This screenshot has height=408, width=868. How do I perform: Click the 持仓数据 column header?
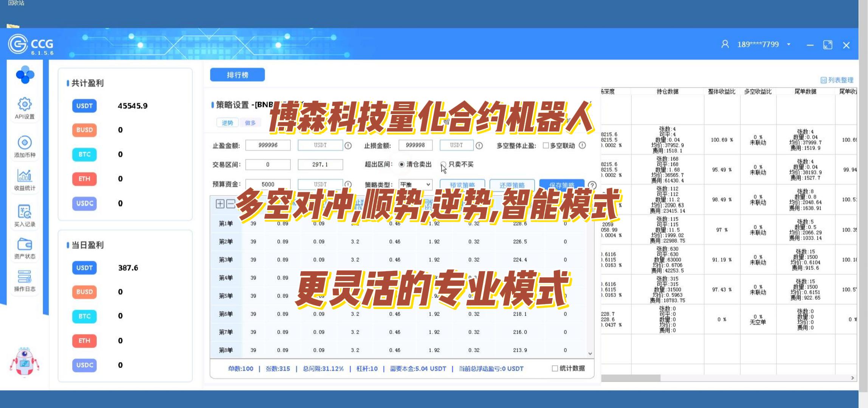667,91
